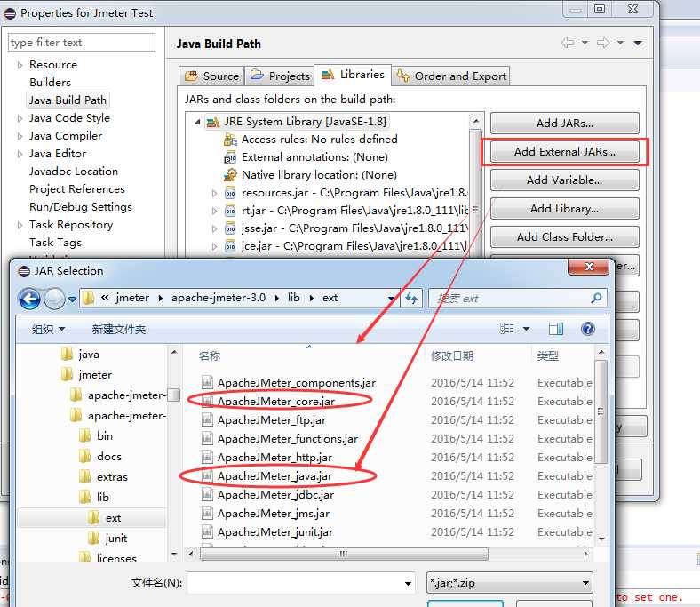
Task: Open the 组织 menu
Action: [48, 330]
